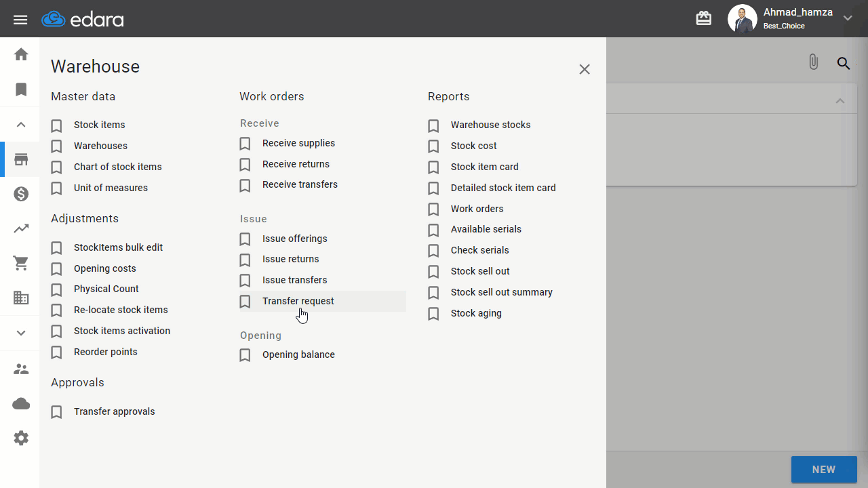This screenshot has height=488, width=868.
Task: Open Stock aging report
Action: [x=476, y=313]
